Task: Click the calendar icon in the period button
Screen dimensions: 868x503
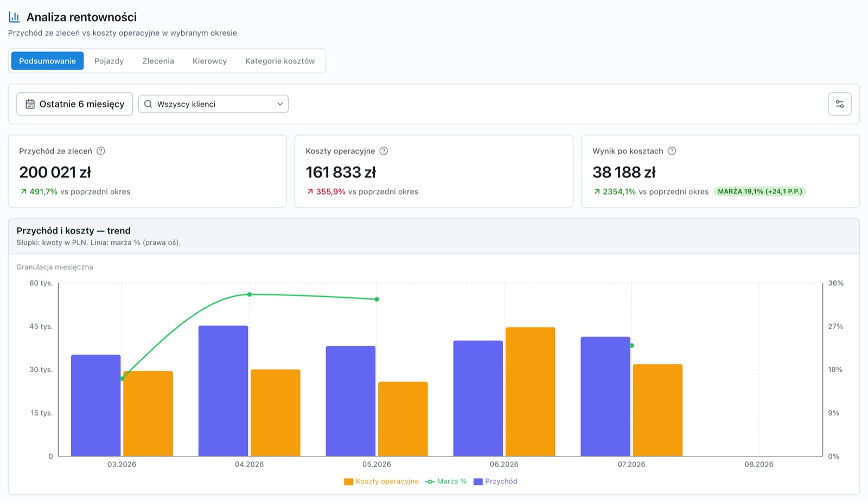Action: pos(30,104)
